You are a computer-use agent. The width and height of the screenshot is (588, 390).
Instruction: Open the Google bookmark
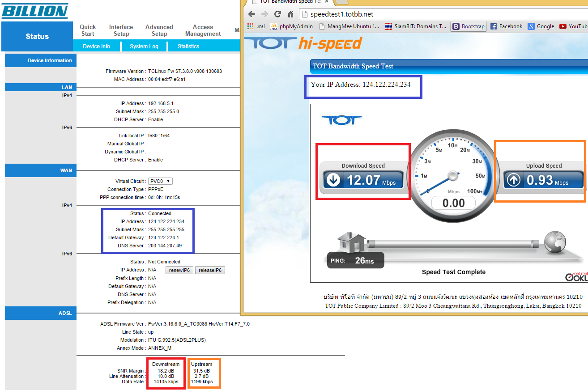pyautogui.click(x=541, y=26)
